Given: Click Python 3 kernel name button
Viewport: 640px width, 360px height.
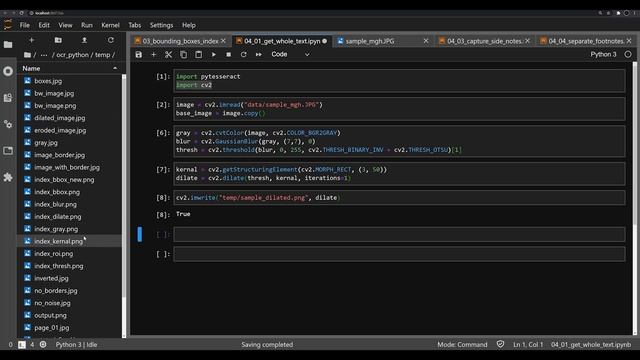Looking at the screenshot, I should click(603, 54).
